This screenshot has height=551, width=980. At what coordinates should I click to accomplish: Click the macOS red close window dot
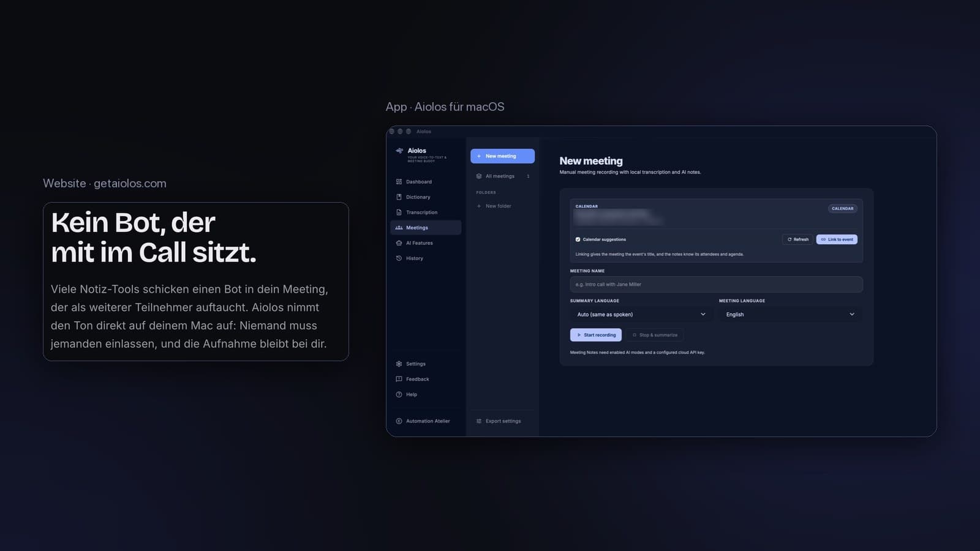click(392, 132)
